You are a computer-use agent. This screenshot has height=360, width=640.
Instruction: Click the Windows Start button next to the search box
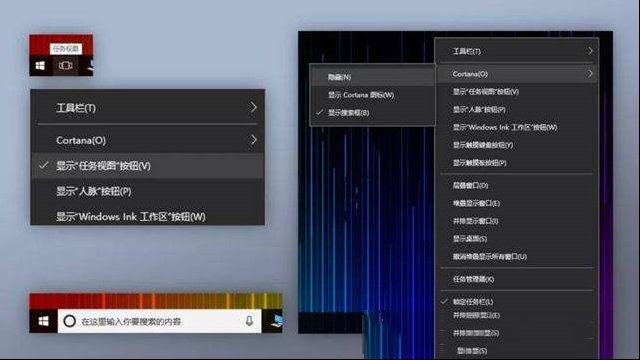click(43, 321)
